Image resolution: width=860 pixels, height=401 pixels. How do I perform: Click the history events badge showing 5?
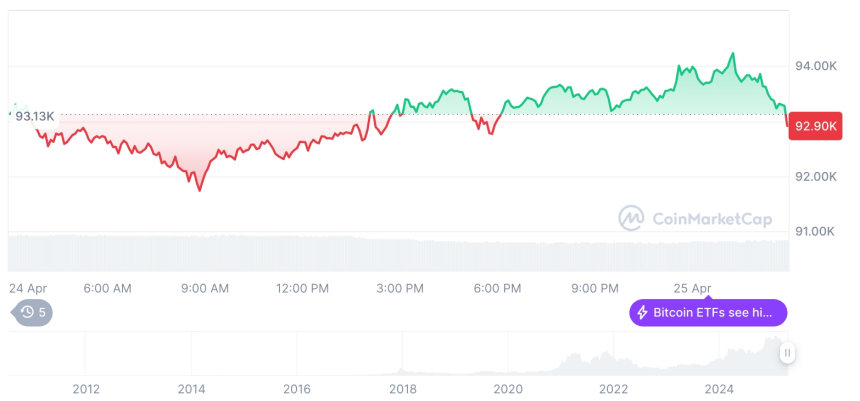(33, 313)
